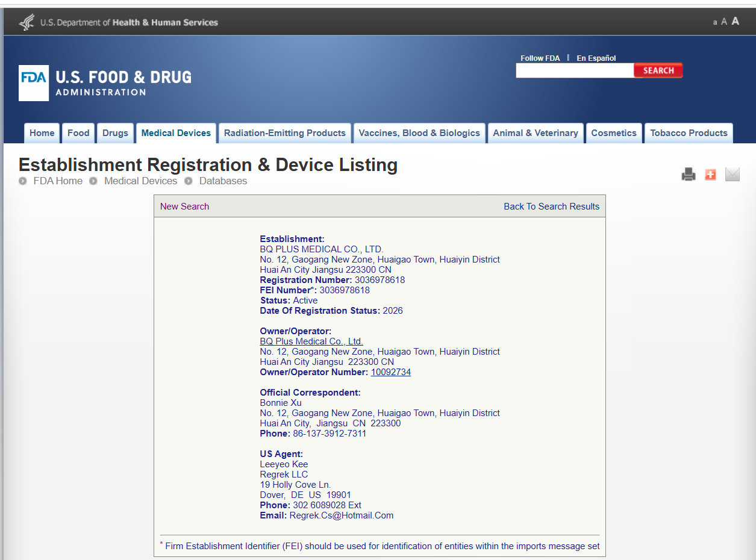Open the BQ Plus Medical Co., Ltd. owner link
The width and height of the screenshot is (756, 560).
pos(311,341)
